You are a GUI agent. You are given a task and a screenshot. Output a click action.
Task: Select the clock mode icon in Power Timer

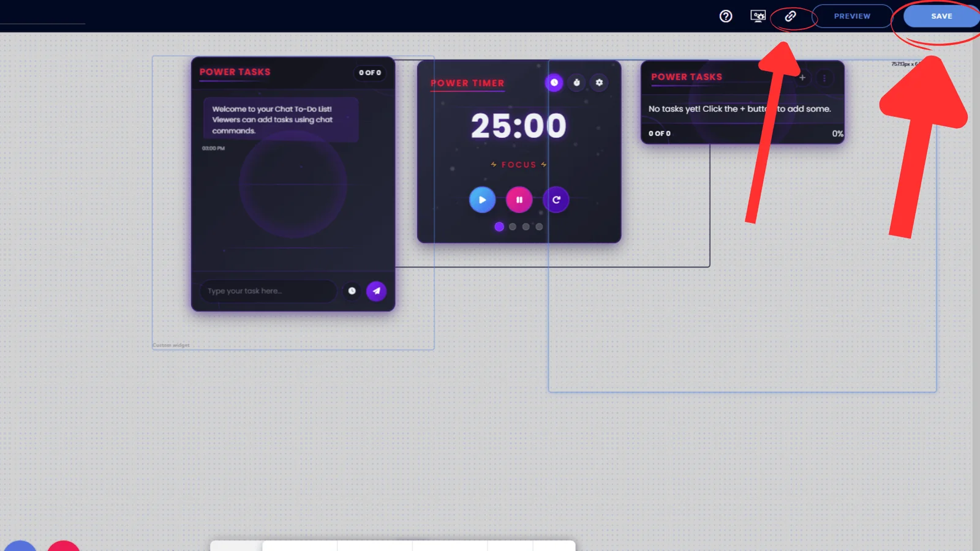[554, 83]
